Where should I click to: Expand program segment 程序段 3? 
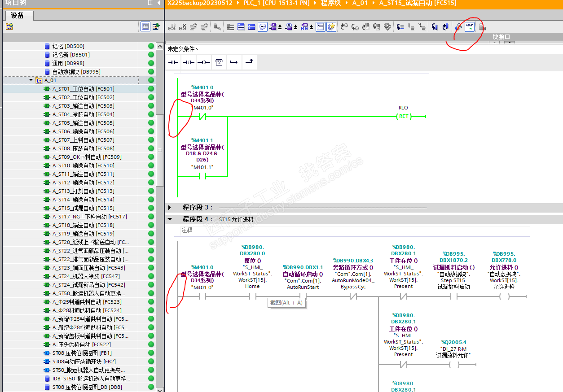[x=170, y=208]
